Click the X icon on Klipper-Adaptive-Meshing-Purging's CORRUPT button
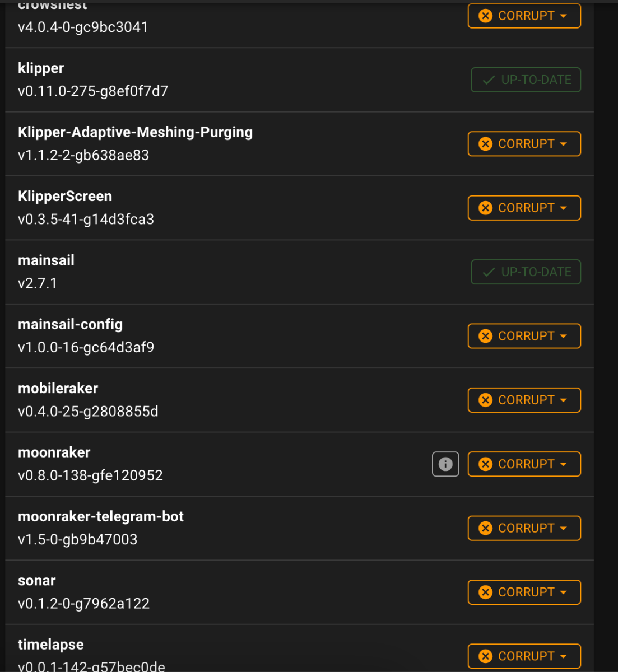The height and width of the screenshot is (672, 618). click(x=486, y=144)
